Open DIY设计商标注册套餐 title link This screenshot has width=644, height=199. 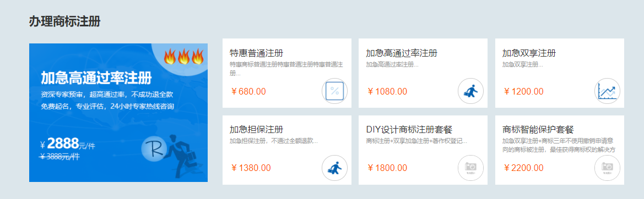pos(409,130)
